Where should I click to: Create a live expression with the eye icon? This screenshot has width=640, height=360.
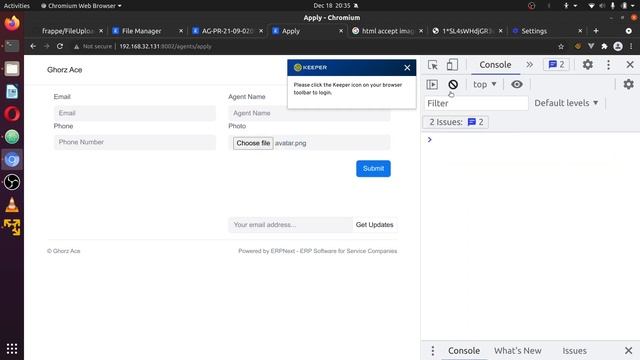click(517, 84)
